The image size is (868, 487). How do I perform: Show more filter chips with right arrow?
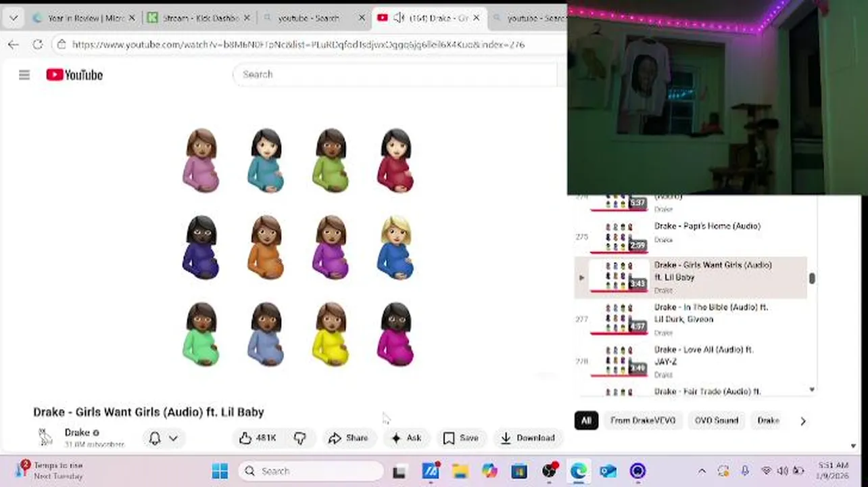click(x=803, y=421)
